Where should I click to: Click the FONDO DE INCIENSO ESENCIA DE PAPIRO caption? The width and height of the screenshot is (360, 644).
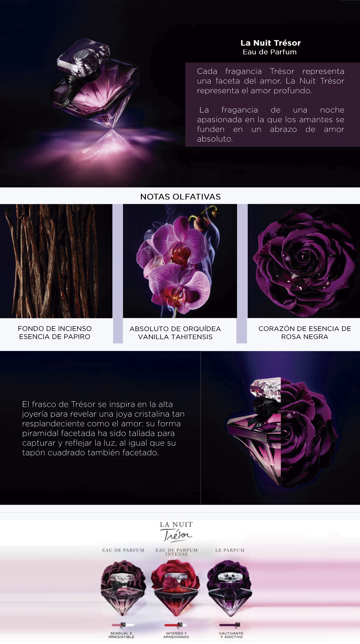[x=55, y=333]
